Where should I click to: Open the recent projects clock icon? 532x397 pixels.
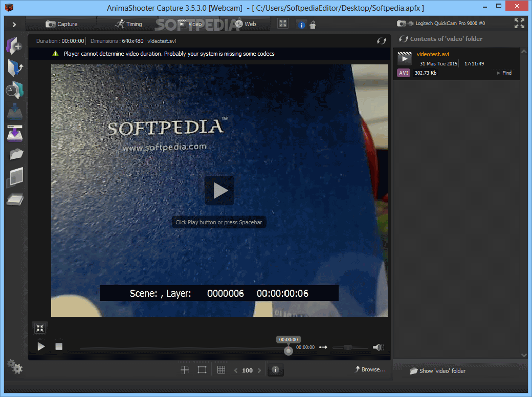pyautogui.click(x=15, y=90)
